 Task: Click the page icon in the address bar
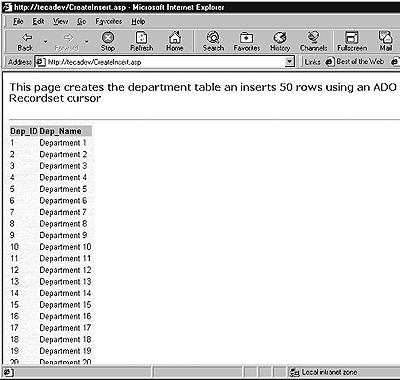[x=40, y=62]
